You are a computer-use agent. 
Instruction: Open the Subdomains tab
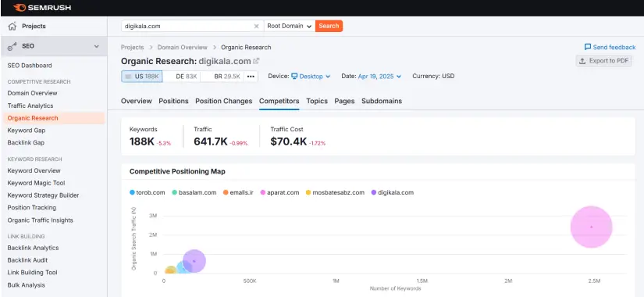[x=382, y=101]
